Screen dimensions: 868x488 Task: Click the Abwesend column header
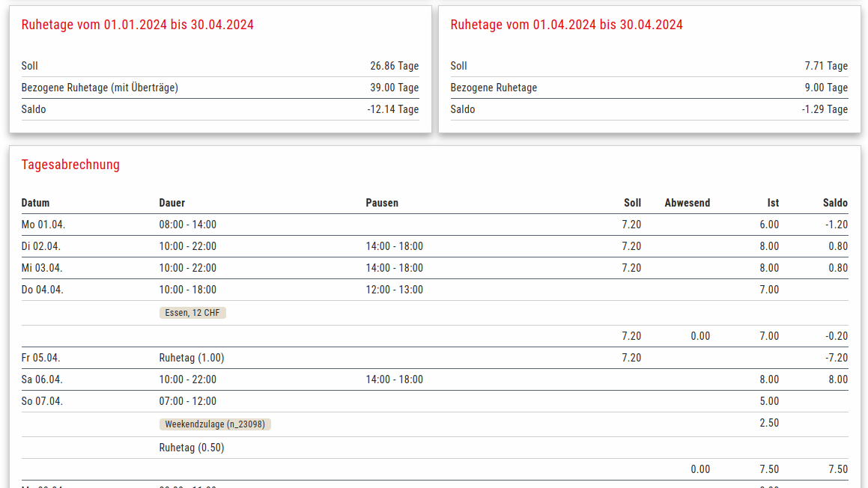click(x=687, y=203)
